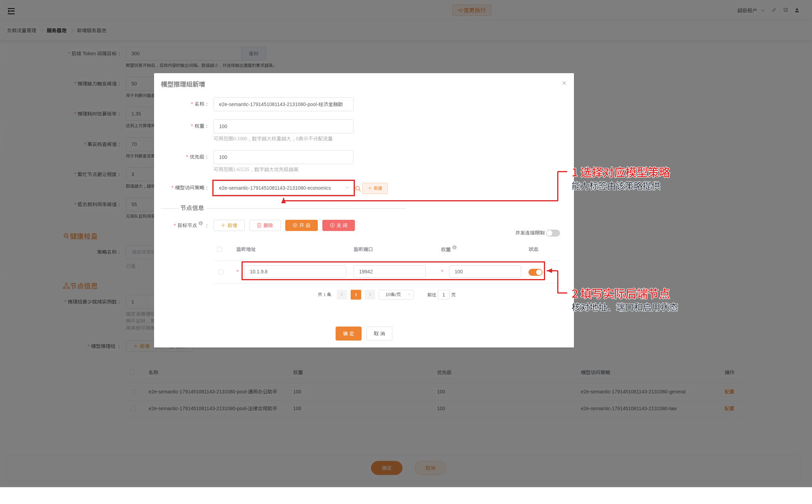Screen dimensions: 812x504
Task: Click the red 关闭 button
Action: pyautogui.click(x=338, y=225)
